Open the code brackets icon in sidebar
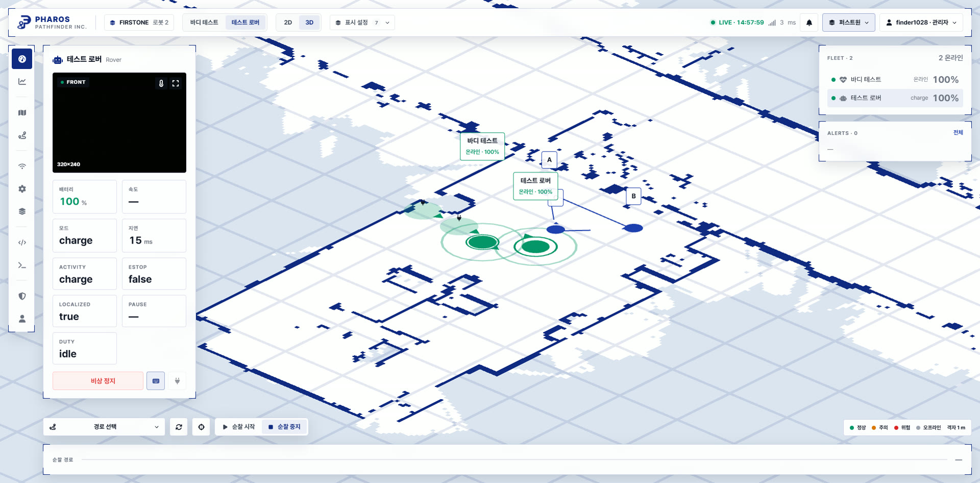This screenshot has height=483, width=980. click(22, 243)
